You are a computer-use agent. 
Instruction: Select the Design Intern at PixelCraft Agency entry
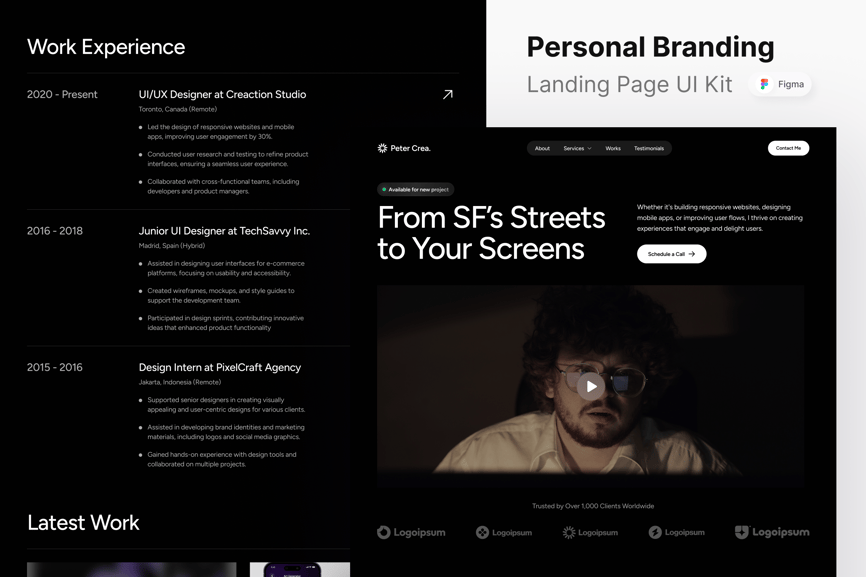(220, 367)
